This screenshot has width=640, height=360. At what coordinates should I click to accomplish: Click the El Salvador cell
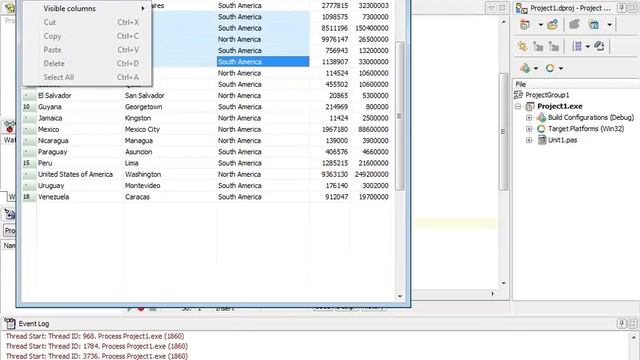pyautogui.click(x=80, y=96)
